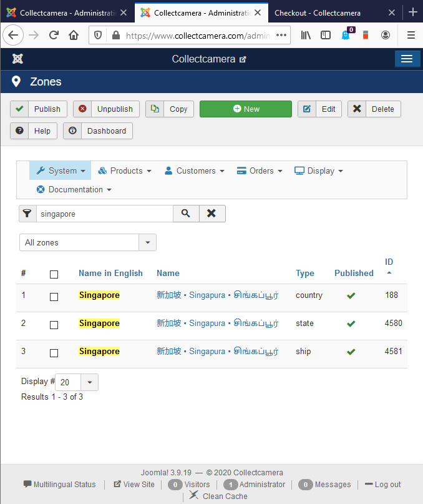Expand the Display menu
This screenshot has width=423, height=504.
[x=319, y=170]
